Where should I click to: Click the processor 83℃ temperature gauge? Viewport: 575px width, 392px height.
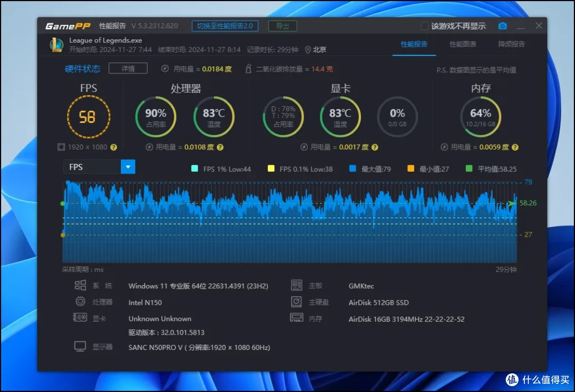214,117
